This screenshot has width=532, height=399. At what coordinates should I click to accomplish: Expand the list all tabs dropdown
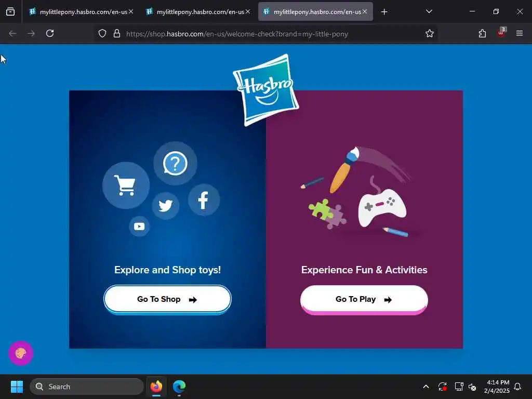pyautogui.click(x=429, y=11)
